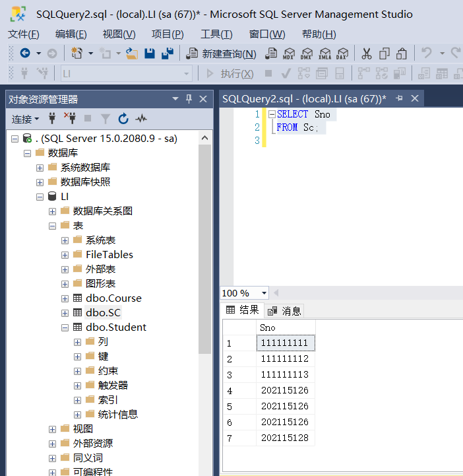
Task: Collapse the LI database node
Action: click(x=40, y=197)
